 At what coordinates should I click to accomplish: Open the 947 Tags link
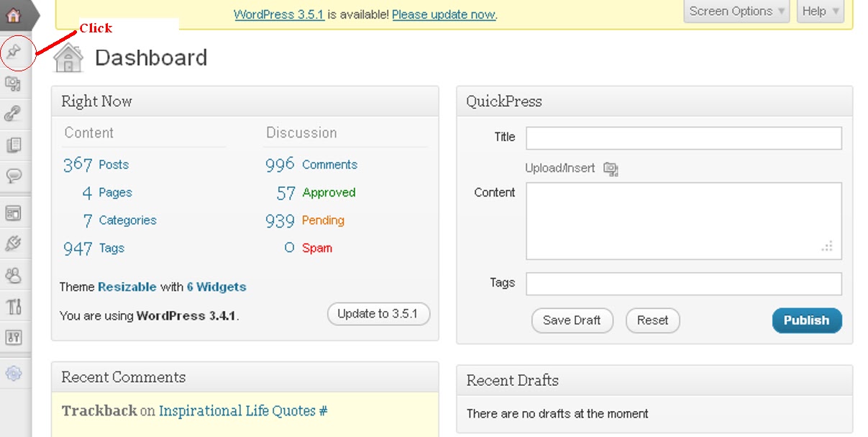click(93, 248)
